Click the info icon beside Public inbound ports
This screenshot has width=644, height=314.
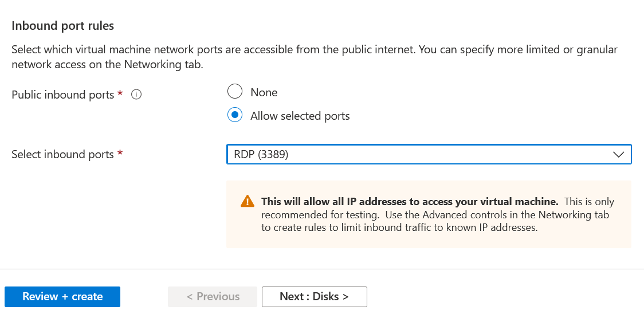tap(136, 95)
